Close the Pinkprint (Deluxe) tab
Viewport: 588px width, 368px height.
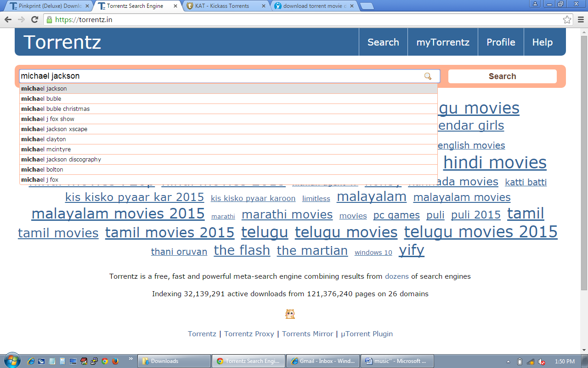87,6
